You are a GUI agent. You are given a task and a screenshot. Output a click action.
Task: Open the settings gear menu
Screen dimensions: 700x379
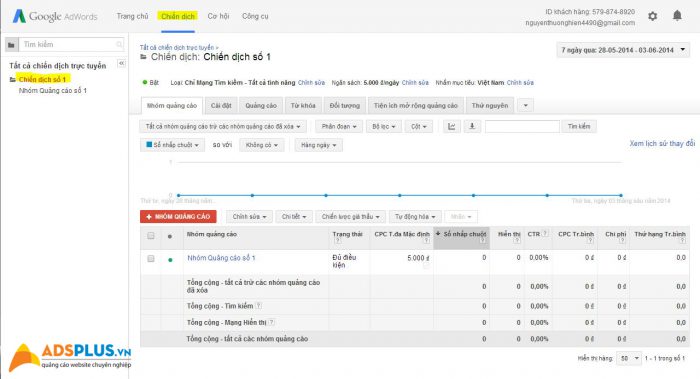coord(652,16)
